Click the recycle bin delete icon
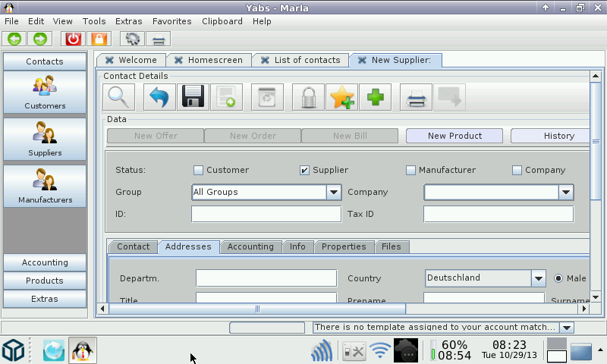Viewport: 607px width, 364px height. (x=267, y=97)
